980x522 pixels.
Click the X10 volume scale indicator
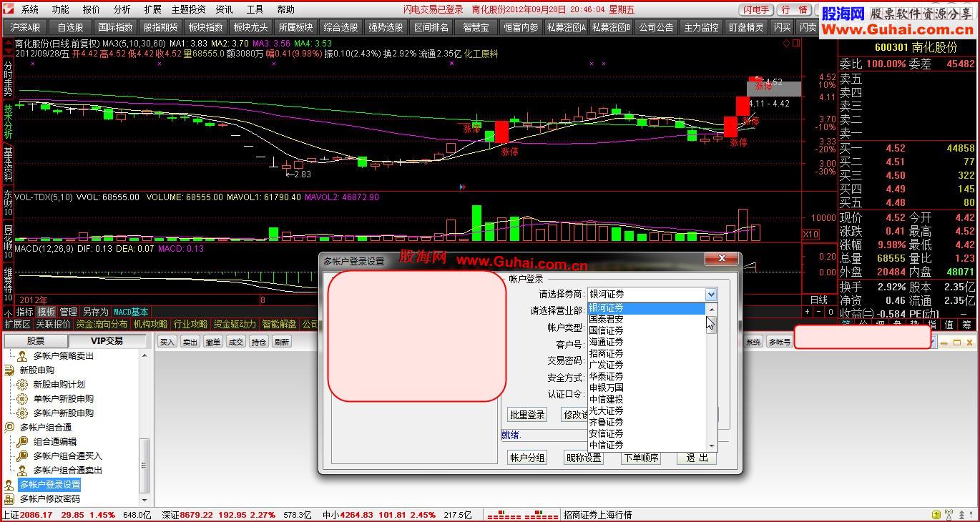[x=810, y=235]
